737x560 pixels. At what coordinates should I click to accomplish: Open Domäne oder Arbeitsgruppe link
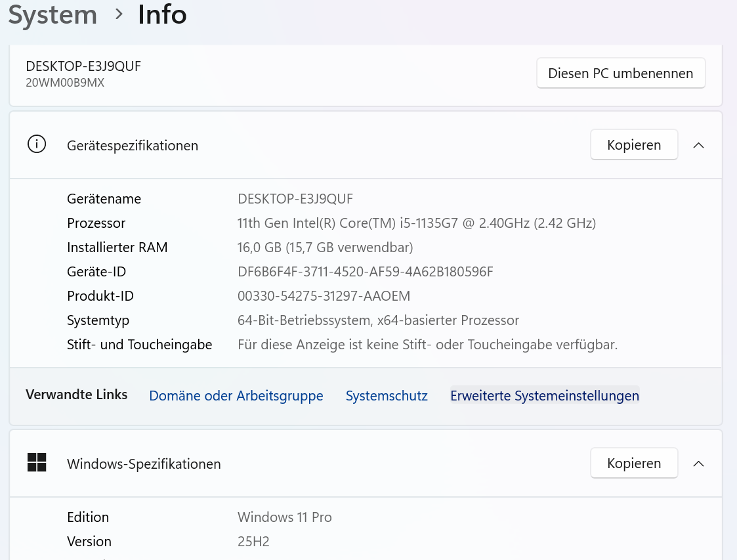click(236, 396)
